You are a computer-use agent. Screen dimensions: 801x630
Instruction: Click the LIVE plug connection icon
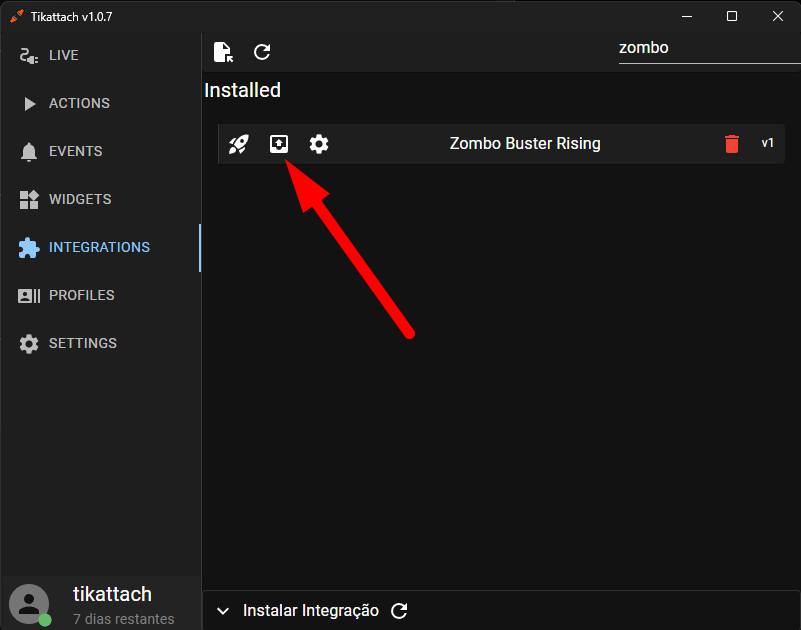coord(29,56)
